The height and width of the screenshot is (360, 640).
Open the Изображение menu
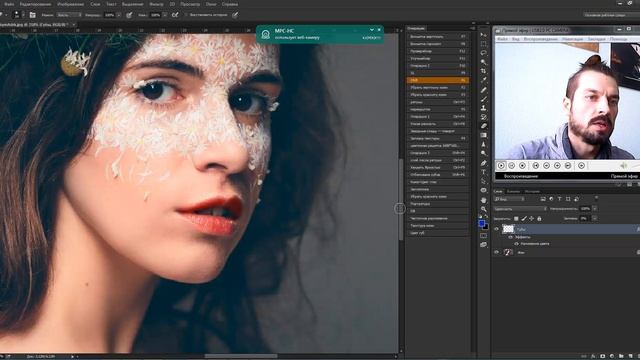pyautogui.click(x=70, y=4)
